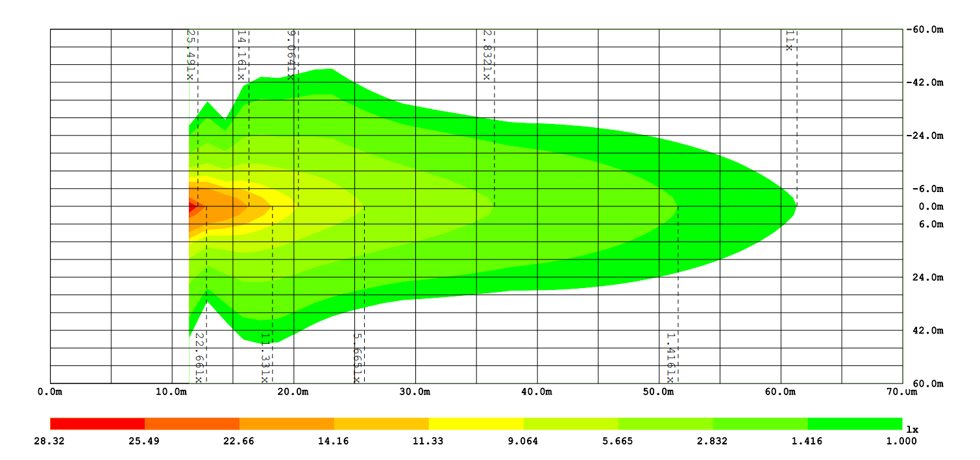Screen dimensions: 980x460
Task: Click the 70.0m horizontal axis label
Action: pos(902,392)
